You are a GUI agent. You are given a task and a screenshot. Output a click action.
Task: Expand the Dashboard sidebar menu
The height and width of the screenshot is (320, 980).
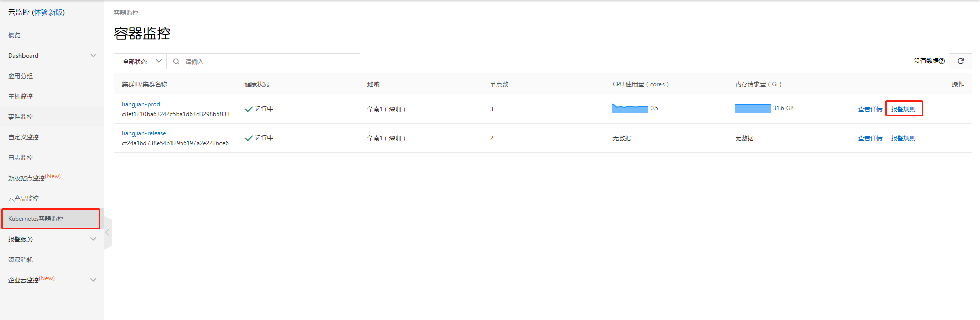[x=93, y=56]
